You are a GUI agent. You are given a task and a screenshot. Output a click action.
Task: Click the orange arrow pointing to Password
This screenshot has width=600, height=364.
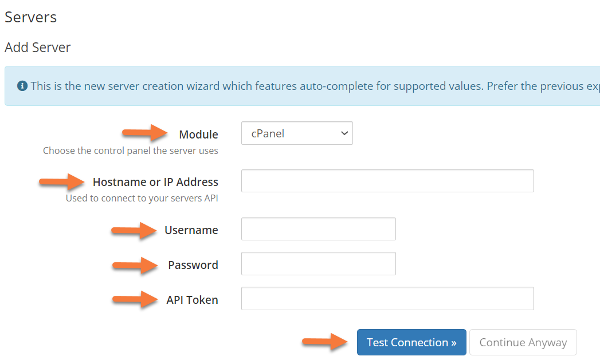(x=135, y=265)
